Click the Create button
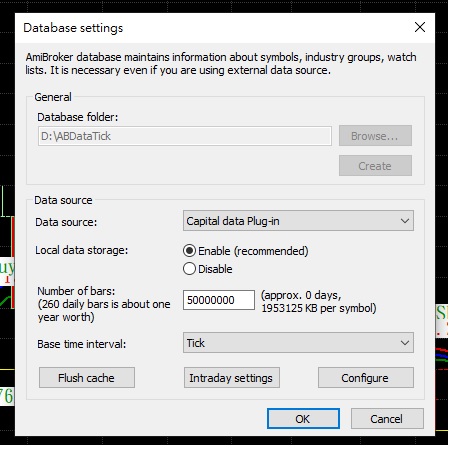This screenshot has width=453, height=450. 375,166
